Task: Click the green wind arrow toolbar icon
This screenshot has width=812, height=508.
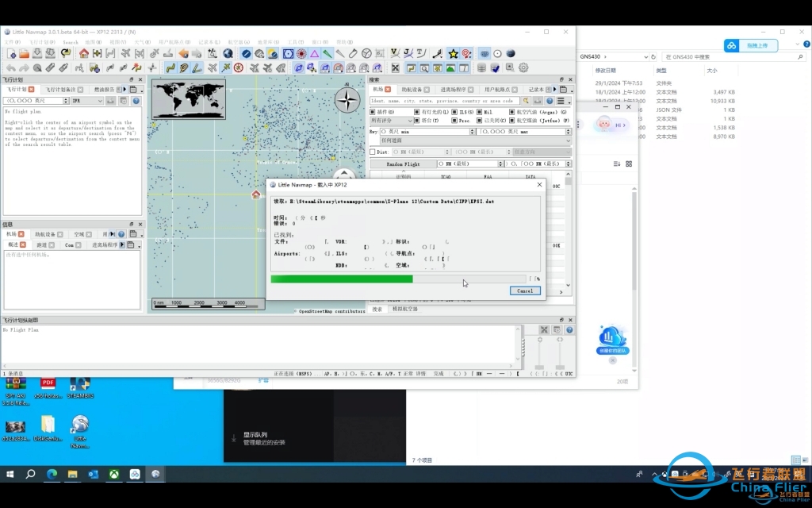Action: (327, 53)
